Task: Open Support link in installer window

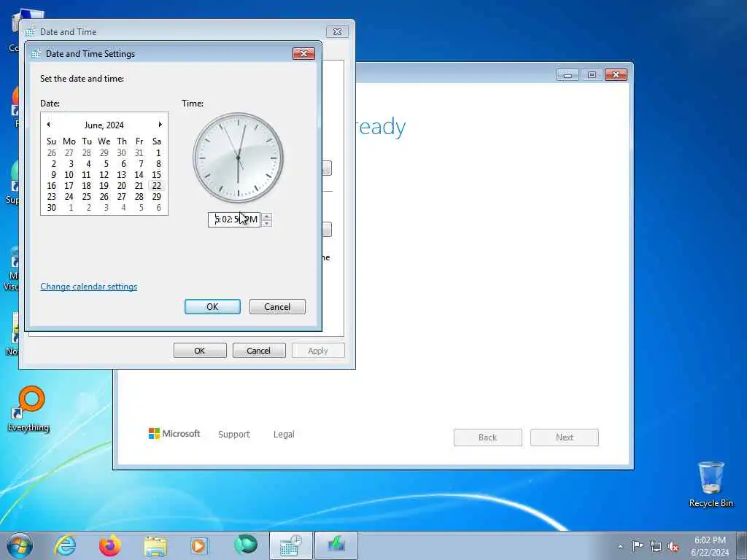Action: tap(234, 435)
